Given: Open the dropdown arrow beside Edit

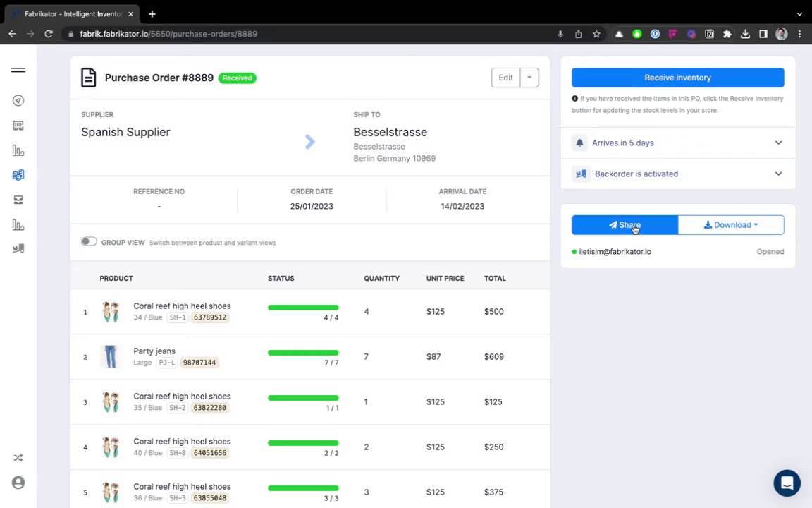Looking at the screenshot, I should [x=529, y=78].
